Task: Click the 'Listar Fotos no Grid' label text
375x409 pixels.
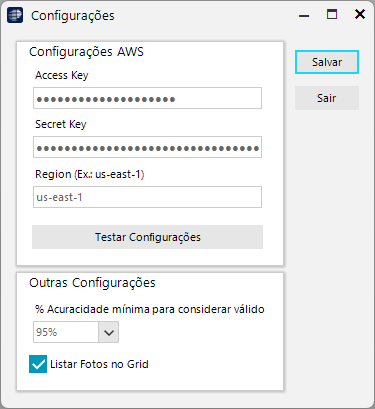Action: [x=99, y=364]
